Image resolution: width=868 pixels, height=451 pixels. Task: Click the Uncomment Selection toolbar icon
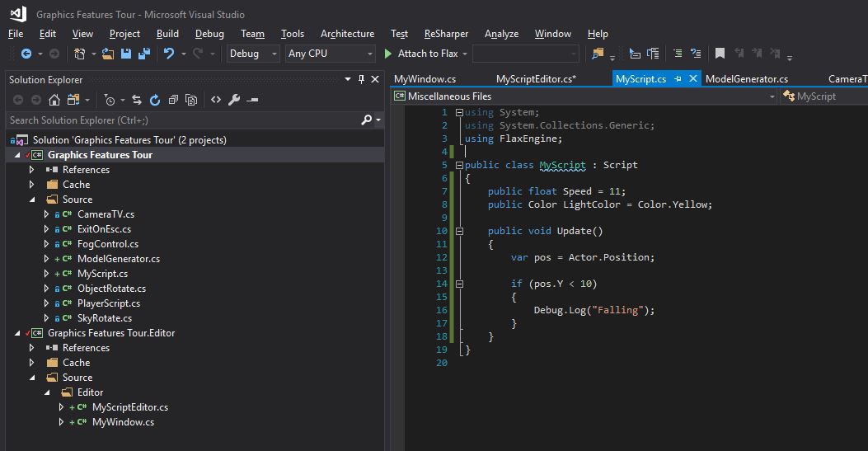pyautogui.click(x=696, y=54)
